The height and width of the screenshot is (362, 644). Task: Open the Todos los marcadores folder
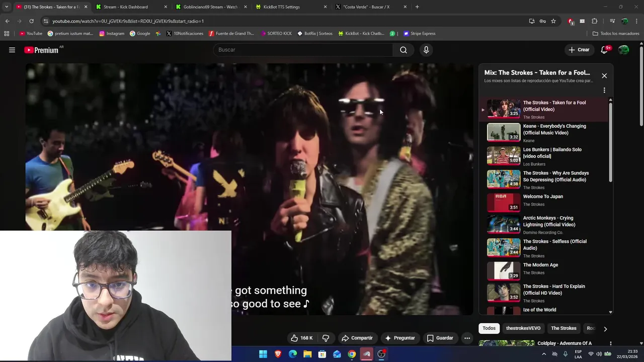[x=616, y=34]
